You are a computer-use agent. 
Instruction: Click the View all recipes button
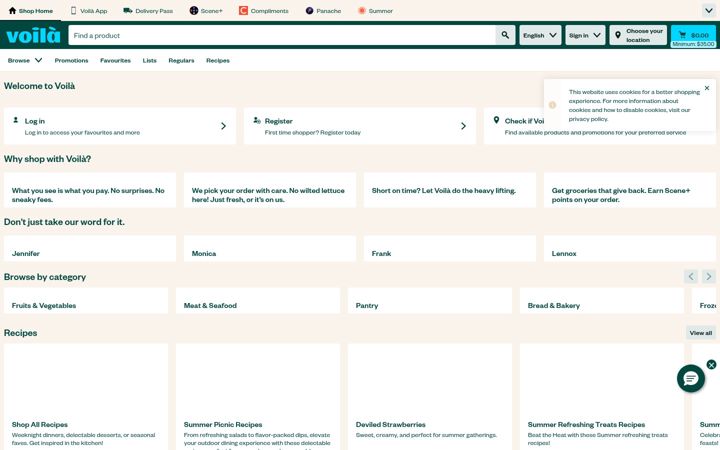coord(701,332)
